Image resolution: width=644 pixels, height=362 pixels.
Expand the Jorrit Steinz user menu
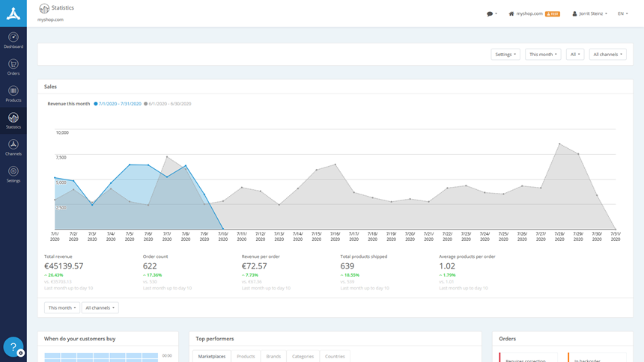(x=590, y=13)
